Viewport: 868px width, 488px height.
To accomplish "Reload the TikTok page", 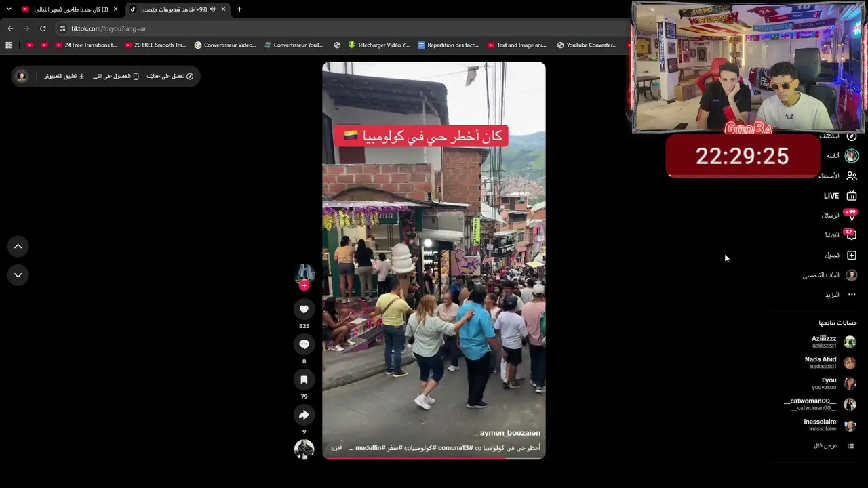I will 43,28.
